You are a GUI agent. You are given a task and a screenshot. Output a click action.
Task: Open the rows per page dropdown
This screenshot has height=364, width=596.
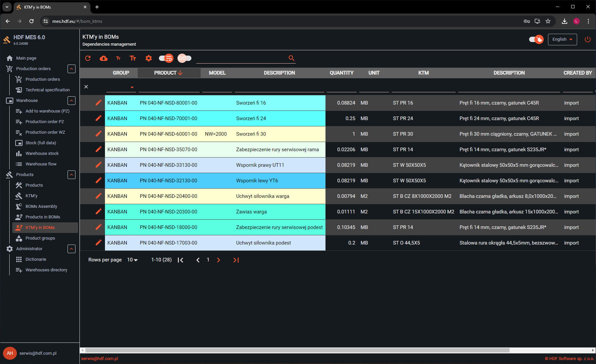tap(132, 260)
